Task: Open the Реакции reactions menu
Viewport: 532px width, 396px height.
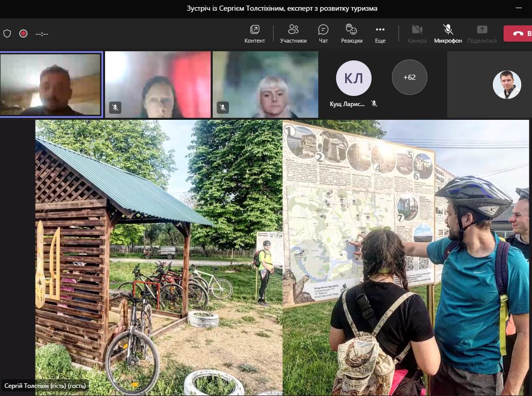Action: (351, 34)
